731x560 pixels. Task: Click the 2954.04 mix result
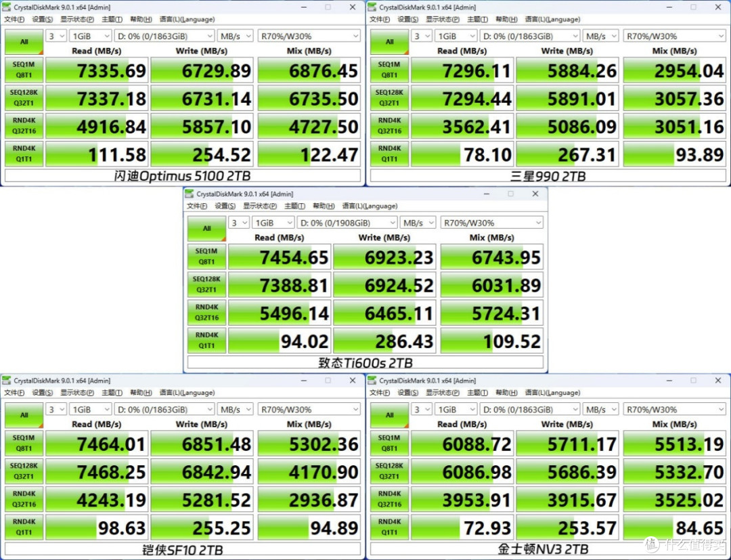pos(675,70)
